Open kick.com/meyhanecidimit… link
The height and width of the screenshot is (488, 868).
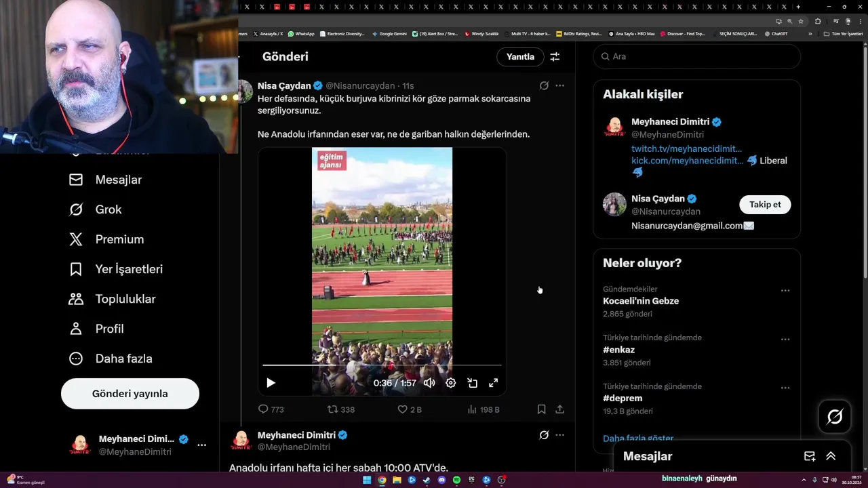point(687,161)
